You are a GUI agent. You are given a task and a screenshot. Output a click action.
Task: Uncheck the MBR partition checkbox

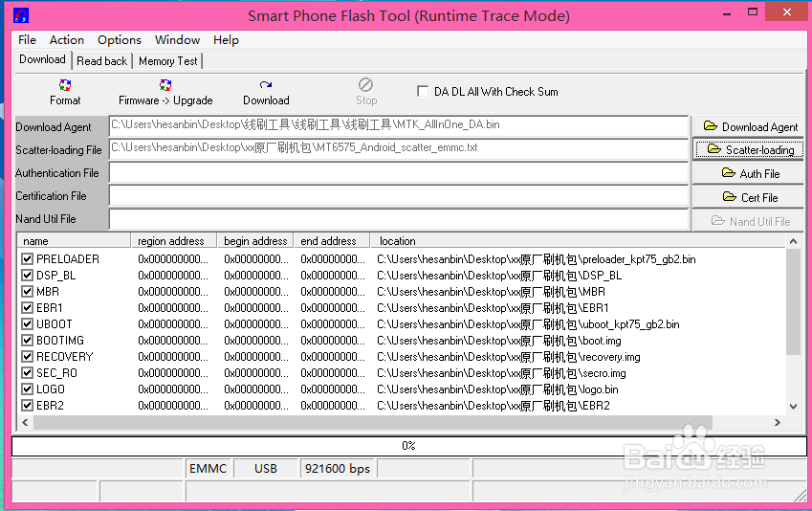pyautogui.click(x=28, y=291)
